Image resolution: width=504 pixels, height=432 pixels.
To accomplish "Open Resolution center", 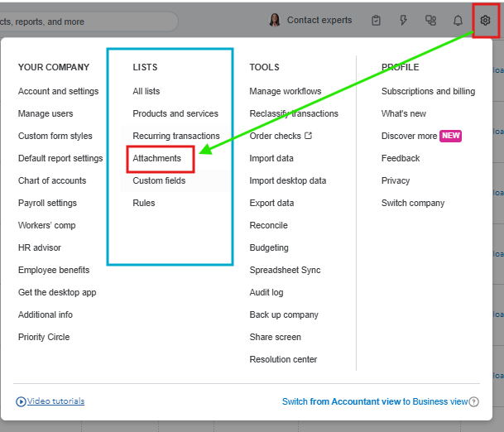I will tap(283, 359).
